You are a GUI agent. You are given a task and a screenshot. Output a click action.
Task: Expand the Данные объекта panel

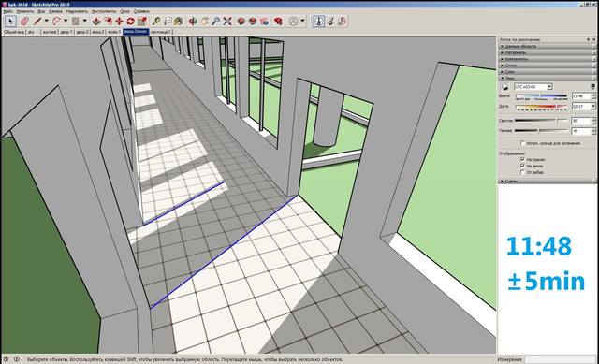[548, 46]
